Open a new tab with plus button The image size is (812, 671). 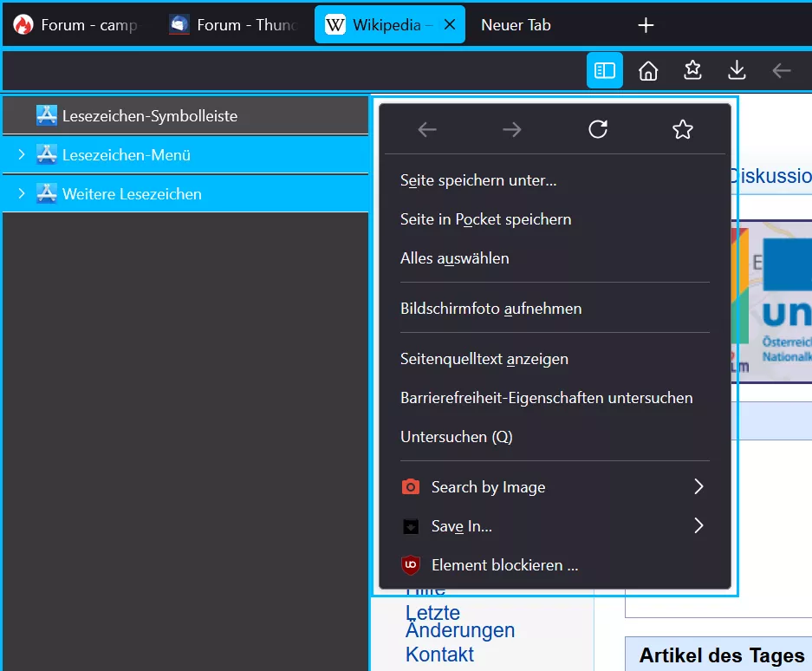(646, 25)
